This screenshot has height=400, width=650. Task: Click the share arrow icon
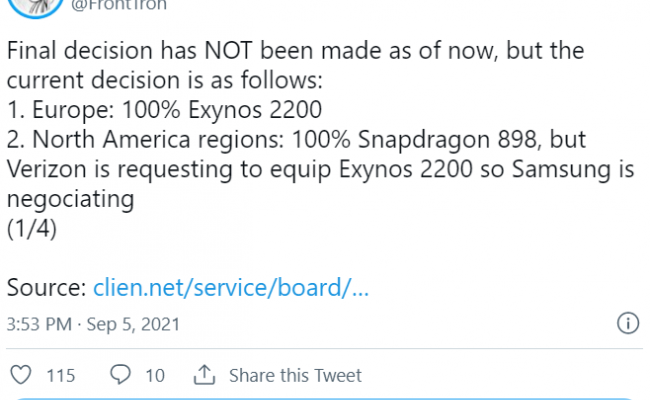tap(205, 375)
